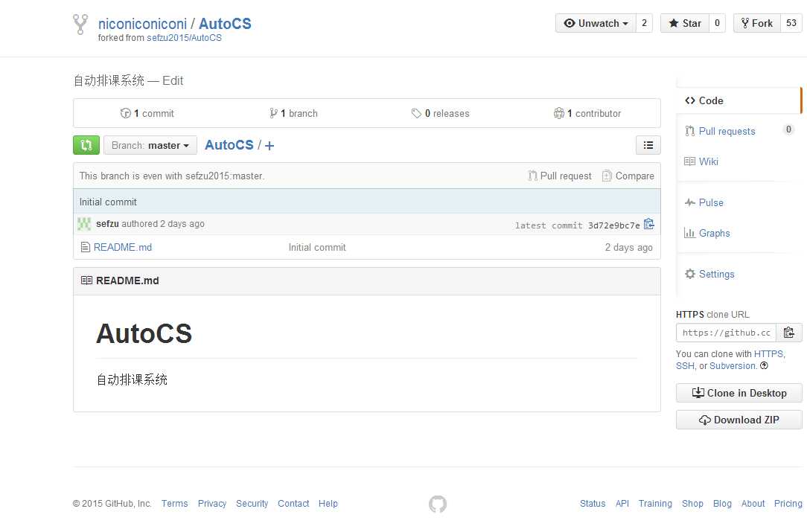Click the green compare and review button
807x532 pixels.
point(86,145)
